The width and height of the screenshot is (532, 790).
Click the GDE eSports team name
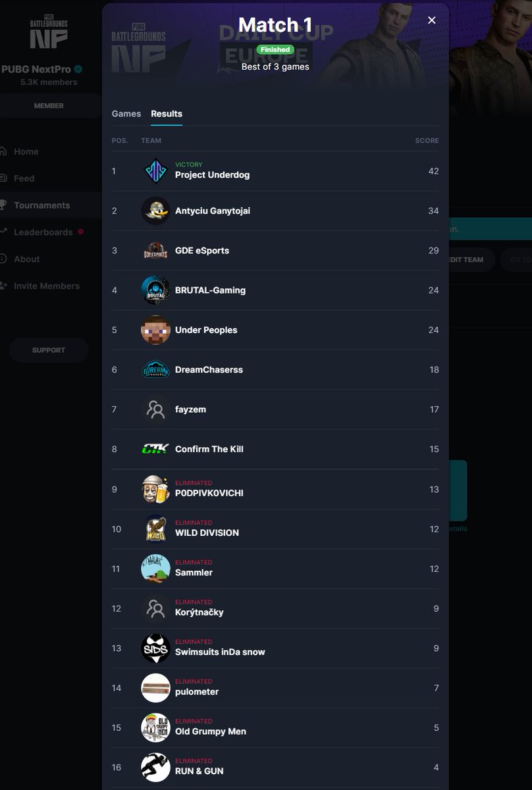[202, 251]
